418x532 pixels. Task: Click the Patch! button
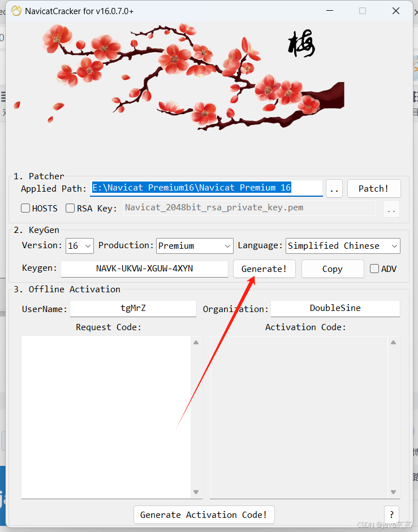click(x=374, y=189)
